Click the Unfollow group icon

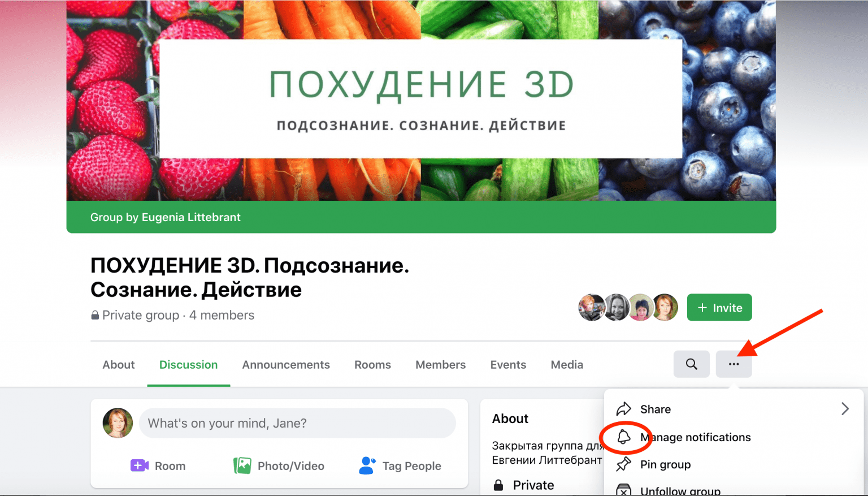pos(623,490)
